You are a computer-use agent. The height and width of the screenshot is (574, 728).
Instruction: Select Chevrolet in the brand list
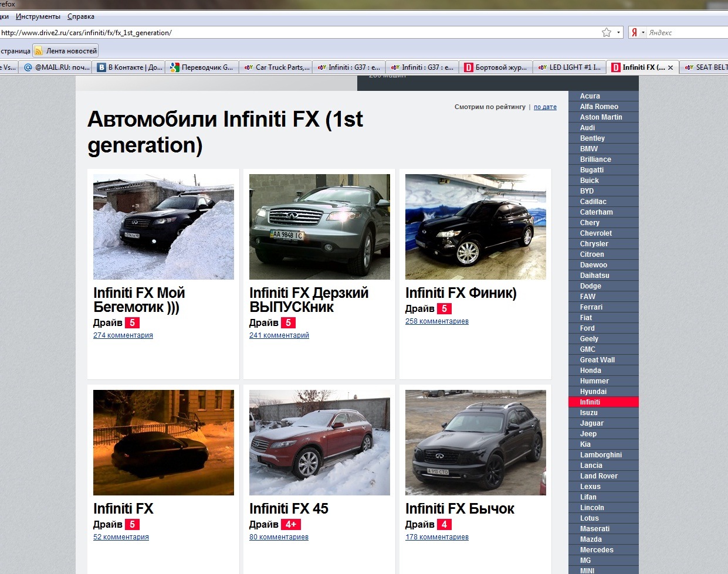click(604, 233)
